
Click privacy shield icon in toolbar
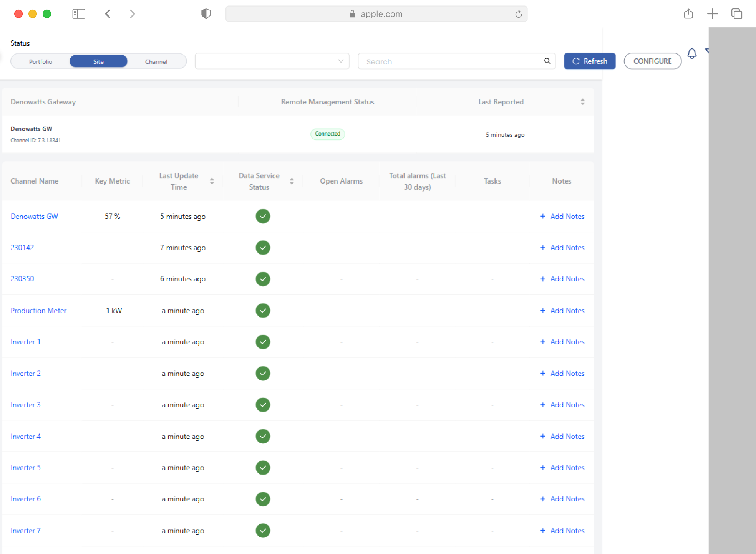206,14
